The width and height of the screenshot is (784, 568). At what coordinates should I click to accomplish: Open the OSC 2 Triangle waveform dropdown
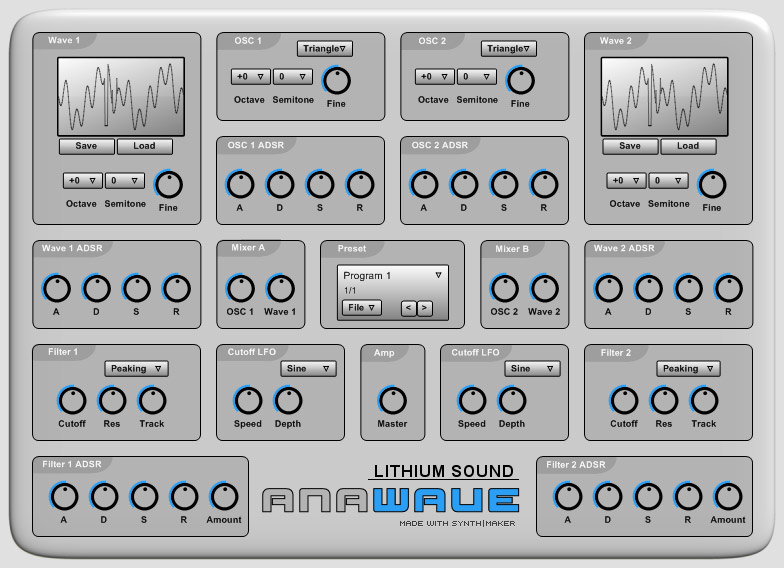(508, 48)
